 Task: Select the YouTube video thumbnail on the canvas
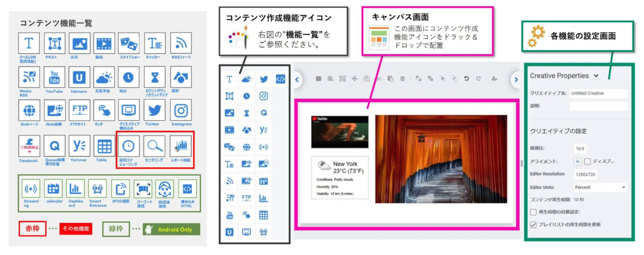tap(339, 132)
